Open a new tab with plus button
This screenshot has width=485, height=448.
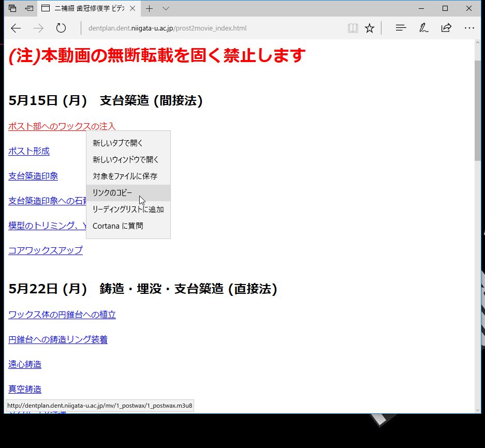click(149, 8)
